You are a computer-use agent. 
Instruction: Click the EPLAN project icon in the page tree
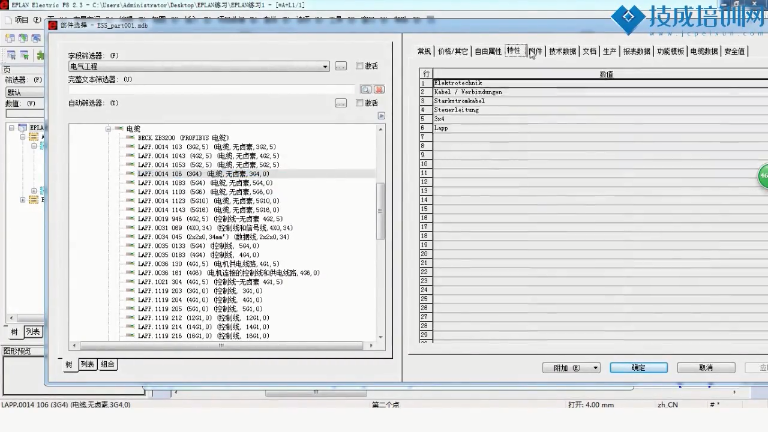click(x=23, y=128)
